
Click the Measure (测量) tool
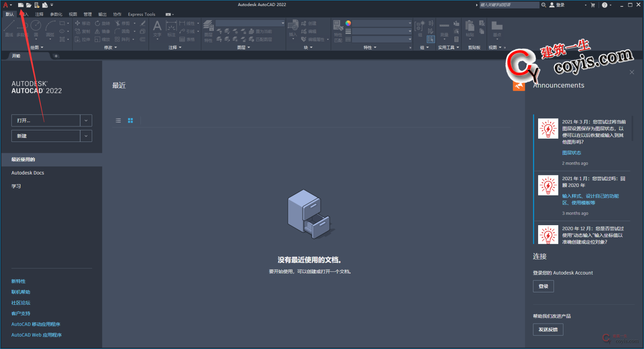pos(444,29)
